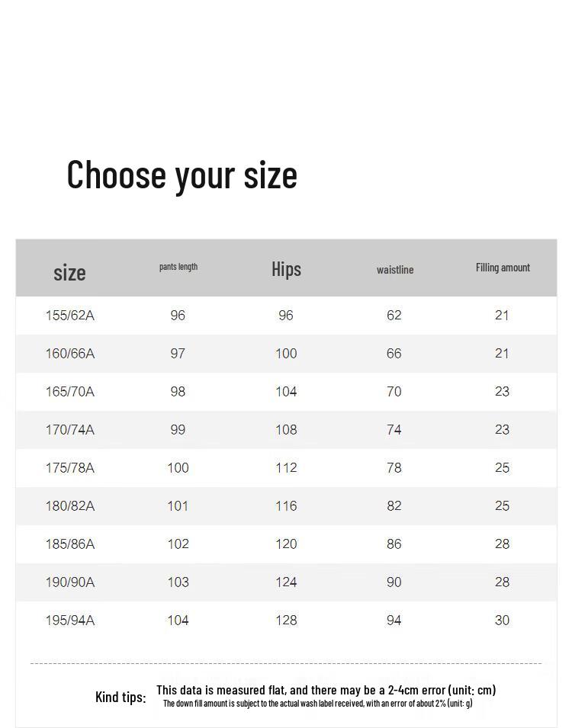Click the "Hips" column header
Image resolution: width=572 pixels, height=728 pixels.
(x=286, y=269)
